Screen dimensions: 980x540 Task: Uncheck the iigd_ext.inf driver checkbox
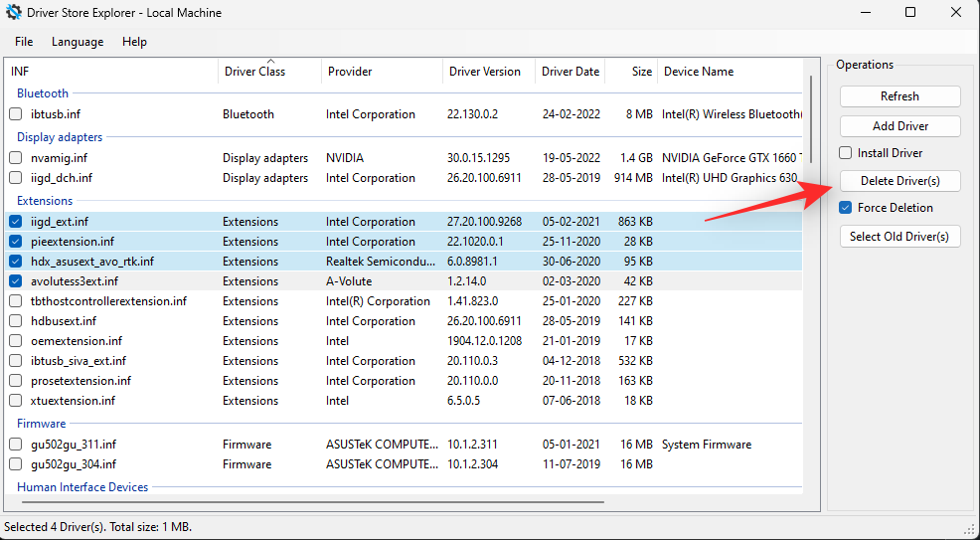coord(16,222)
